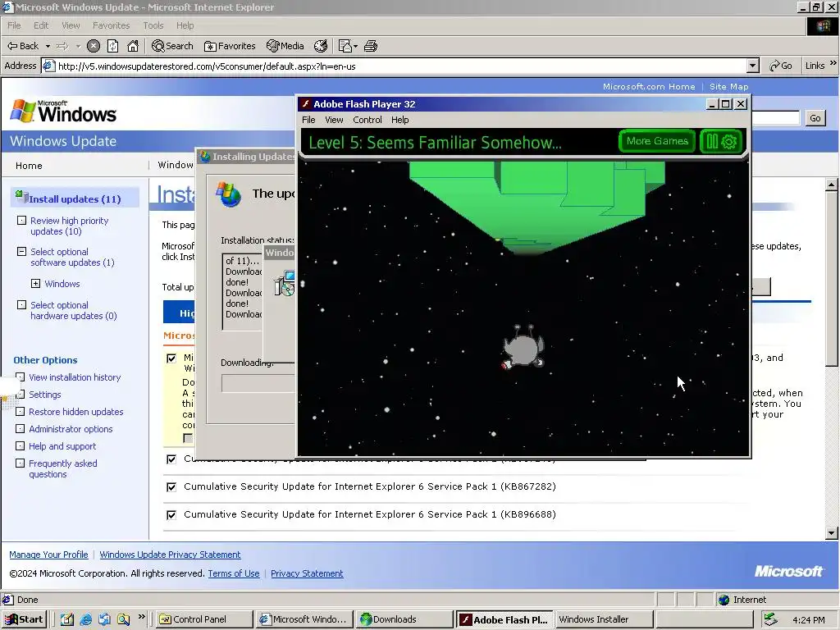
Task: Open Terms of Use link
Action: pos(234,573)
